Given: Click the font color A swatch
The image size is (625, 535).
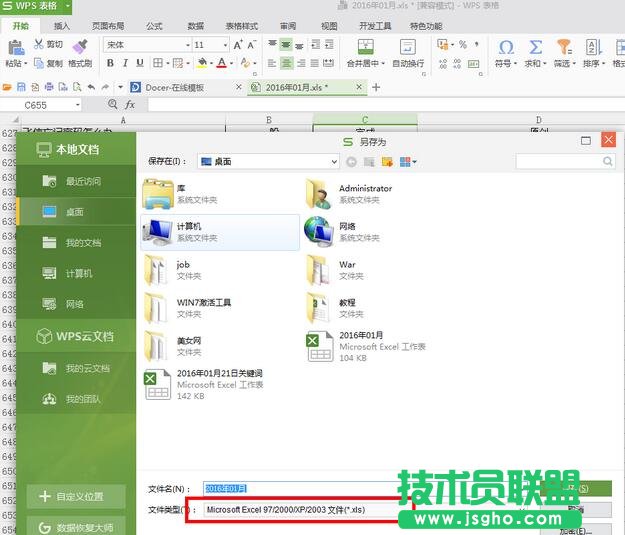Looking at the screenshot, I should (x=222, y=63).
